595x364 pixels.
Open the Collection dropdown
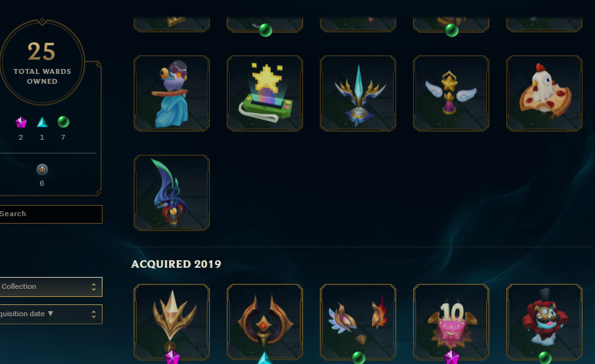coord(50,287)
